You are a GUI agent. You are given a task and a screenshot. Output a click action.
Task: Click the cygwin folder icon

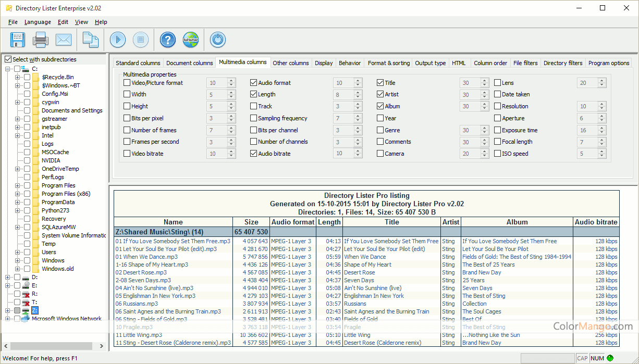click(x=35, y=102)
